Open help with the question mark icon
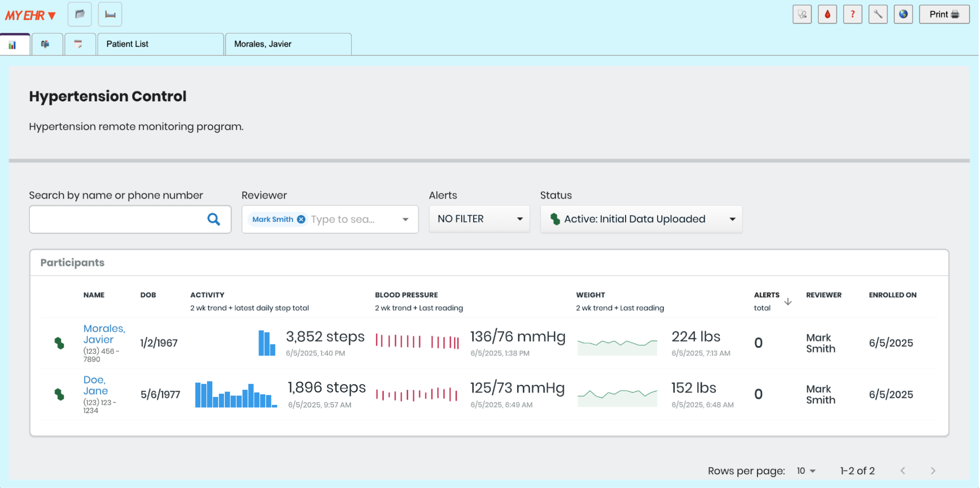 click(x=853, y=14)
